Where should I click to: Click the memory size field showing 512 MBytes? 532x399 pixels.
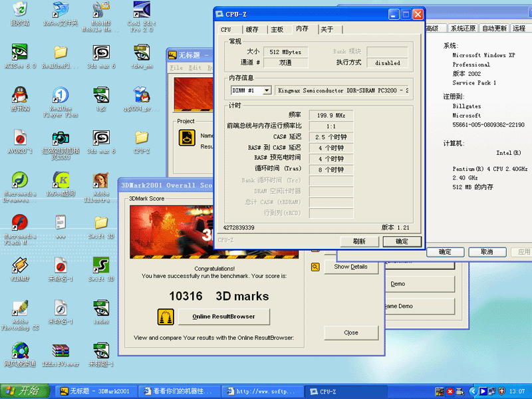coord(286,52)
